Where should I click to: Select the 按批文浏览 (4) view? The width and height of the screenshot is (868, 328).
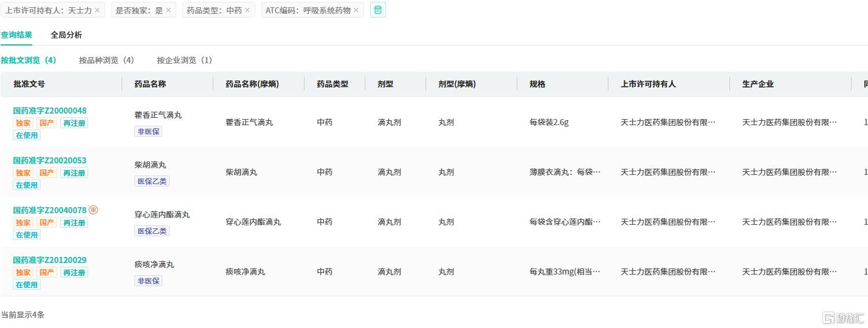click(29, 60)
